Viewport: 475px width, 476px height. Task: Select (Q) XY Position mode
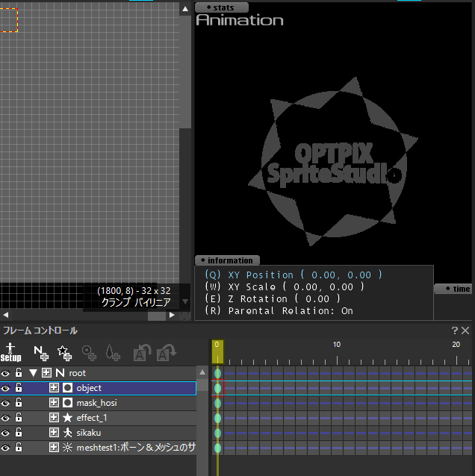pos(294,275)
